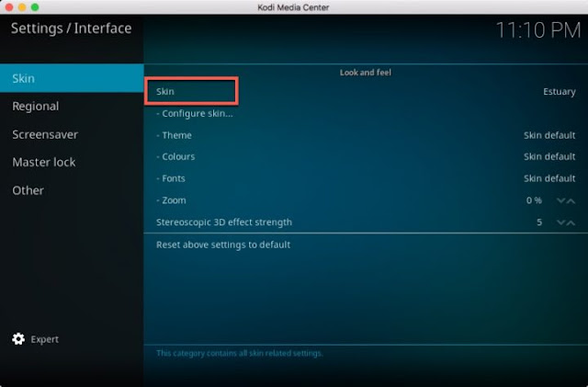
Task: Minimize the Kodi window with yellow button
Action: pyautogui.click(x=22, y=7)
